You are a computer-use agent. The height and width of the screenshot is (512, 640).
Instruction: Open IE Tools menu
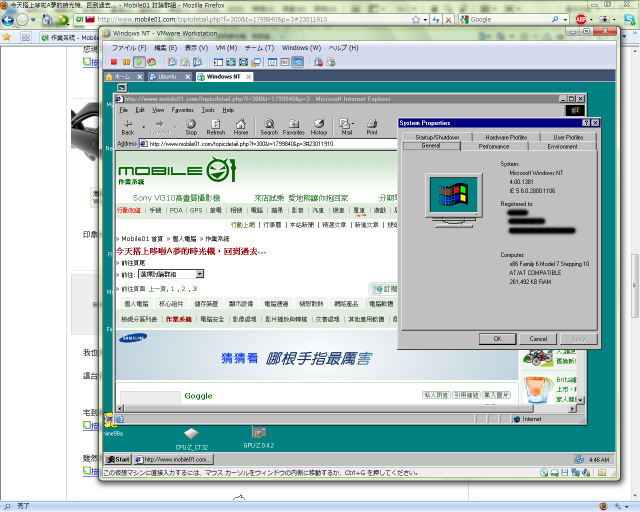coord(208,110)
